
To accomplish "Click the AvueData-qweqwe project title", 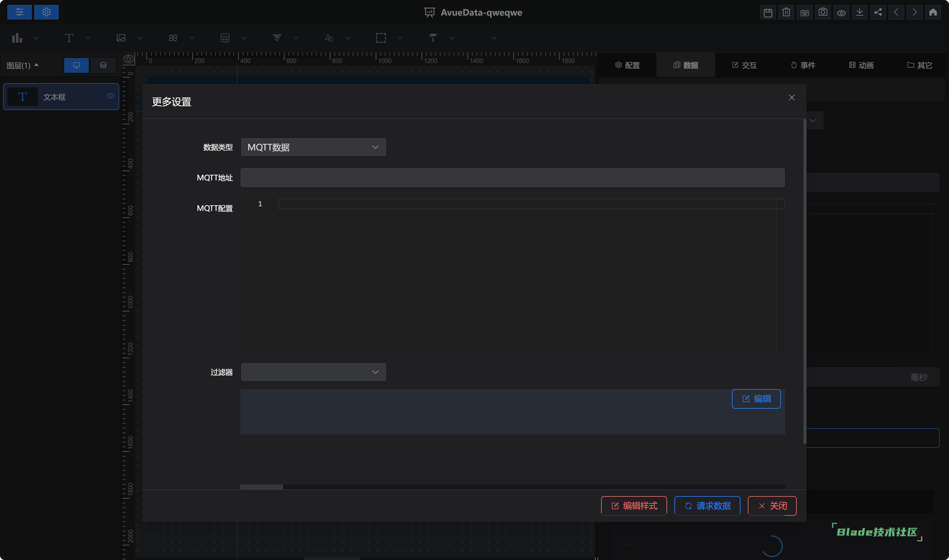I will pos(481,13).
